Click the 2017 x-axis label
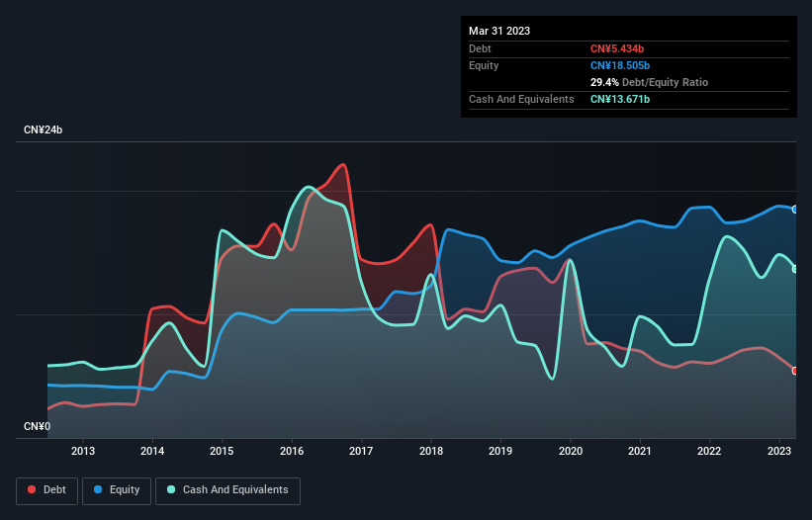The height and width of the screenshot is (520, 812). [x=361, y=451]
